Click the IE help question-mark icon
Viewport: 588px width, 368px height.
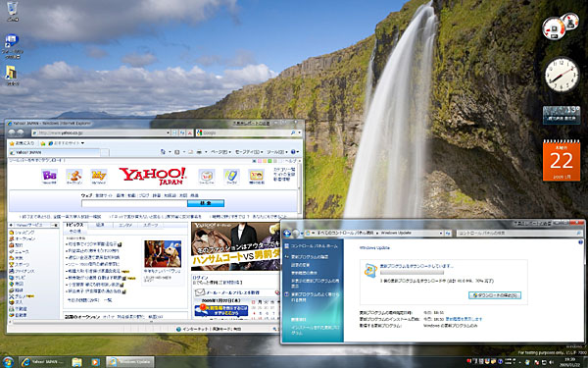click(x=293, y=152)
